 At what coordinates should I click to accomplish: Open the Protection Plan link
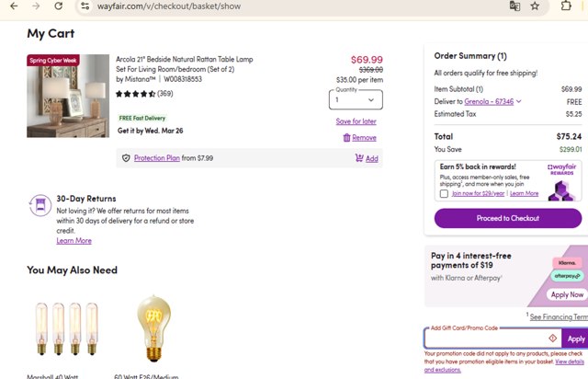point(157,158)
